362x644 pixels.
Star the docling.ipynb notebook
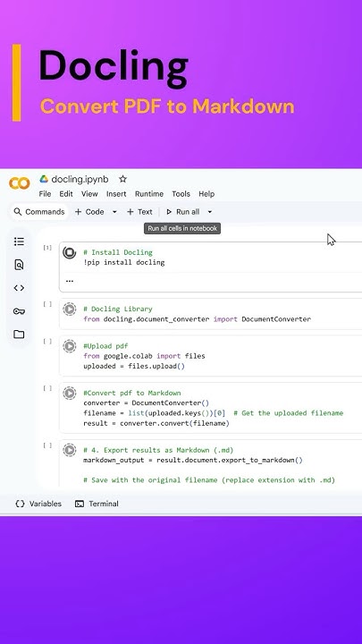point(122,179)
